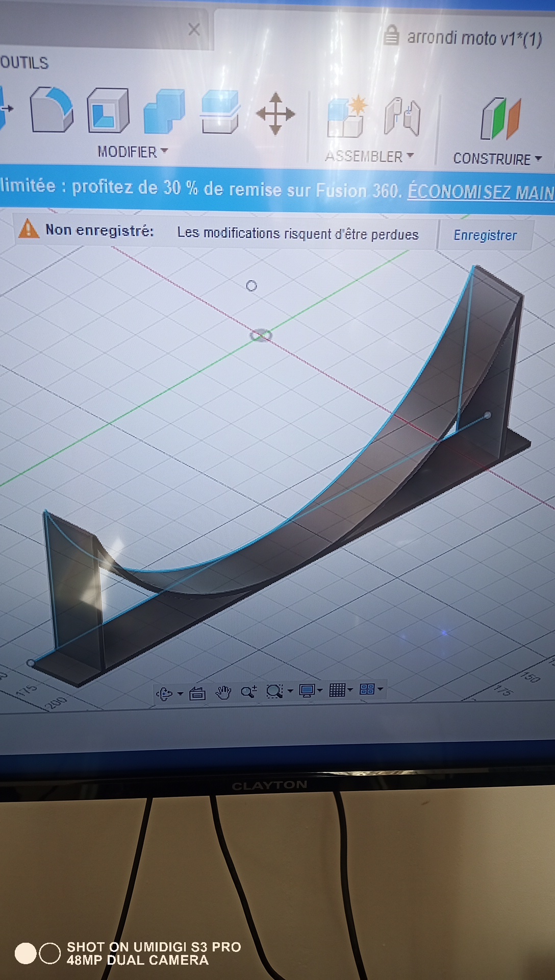This screenshot has width=555, height=980.
Task: Select the Split/Offset Face tool icon
Action: [220, 112]
